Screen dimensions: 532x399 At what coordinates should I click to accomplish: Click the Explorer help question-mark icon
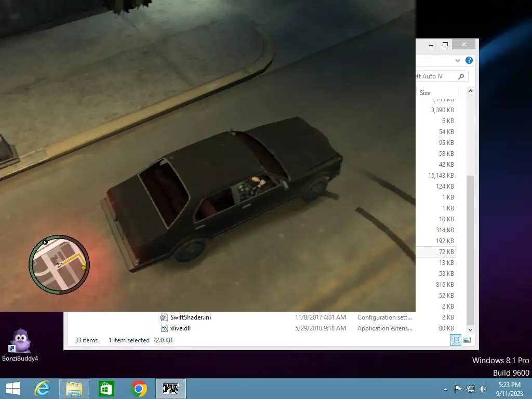(x=469, y=60)
